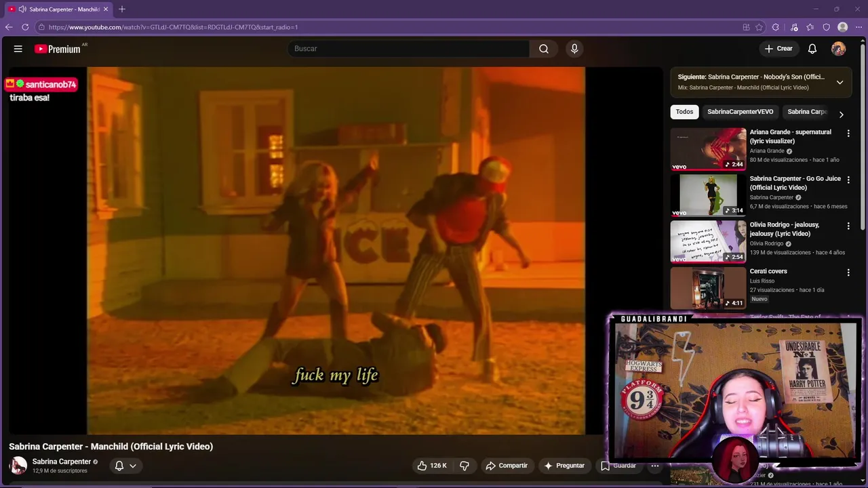
Task: Open the notifications bell in the header
Action: 812,49
